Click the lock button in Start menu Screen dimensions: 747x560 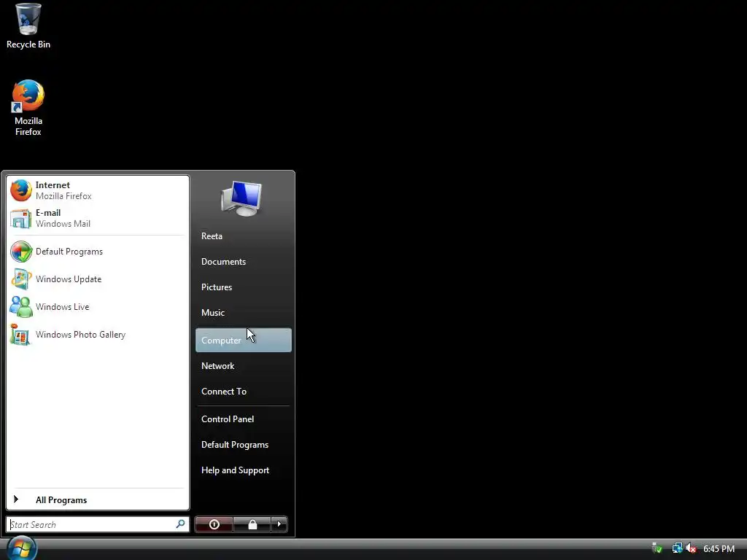pyautogui.click(x=252, y=524)
